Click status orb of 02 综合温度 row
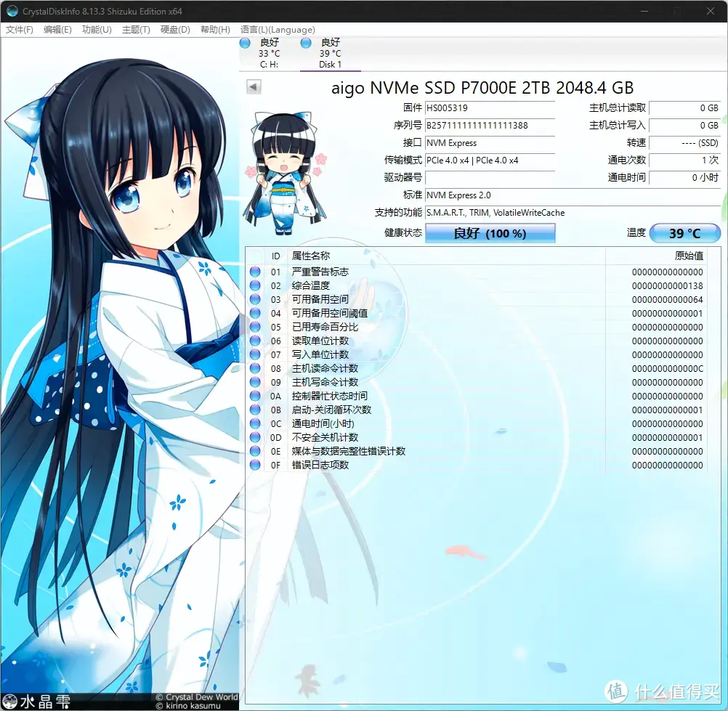Viewport: 728px width, 711px height. click(255, 285)
